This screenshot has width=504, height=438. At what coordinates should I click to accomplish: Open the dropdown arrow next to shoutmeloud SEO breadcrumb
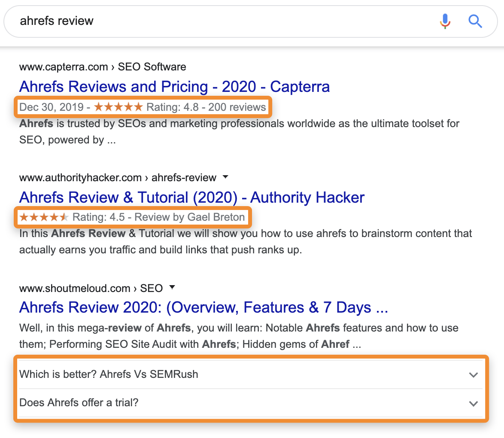(x=172, y=287)
